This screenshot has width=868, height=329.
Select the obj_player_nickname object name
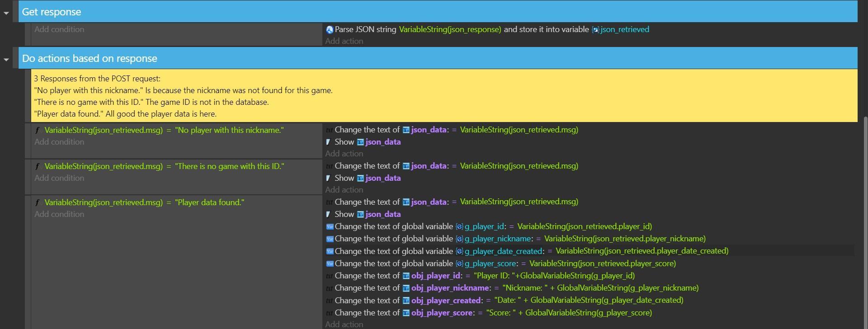(450, 288)
